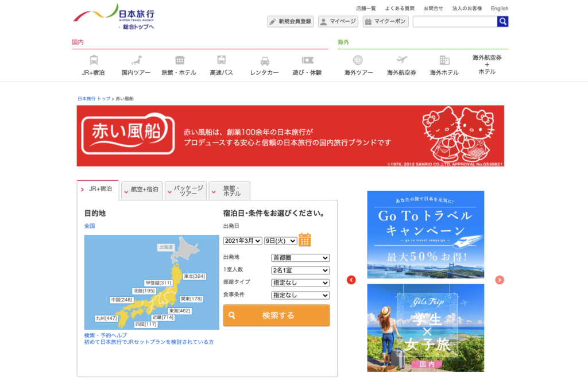Select the 国内ツアー airplane icon
588x379 pixels.
(136, 60)
